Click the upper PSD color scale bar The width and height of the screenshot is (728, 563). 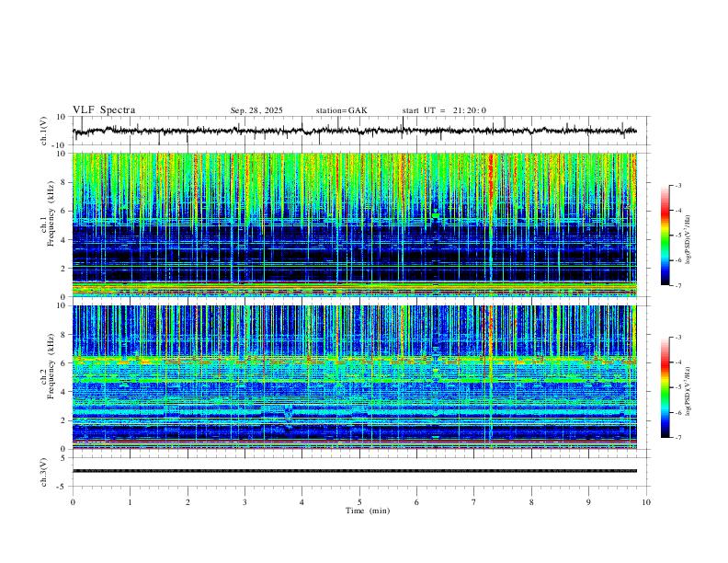(x=665, y=236)
